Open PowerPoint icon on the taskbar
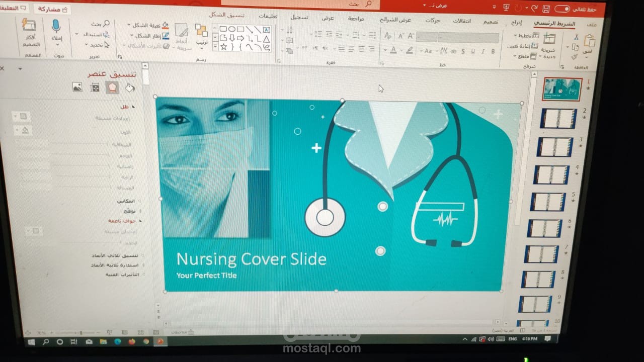 click(160, 341)
